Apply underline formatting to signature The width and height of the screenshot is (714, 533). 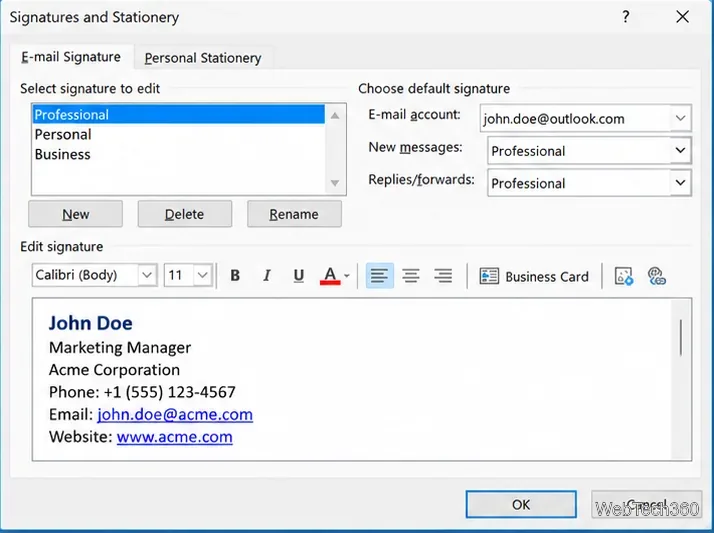click(299, 275)
